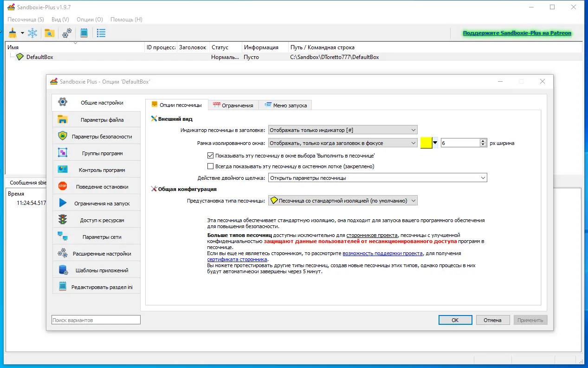Click the OK button
The width and height of the screenshot is (588, 368).
point(455,320)
